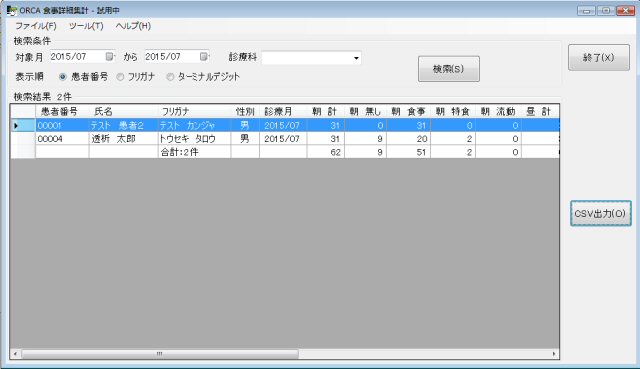Click the start 対象月 date field 2015/07

pos(78,56)
